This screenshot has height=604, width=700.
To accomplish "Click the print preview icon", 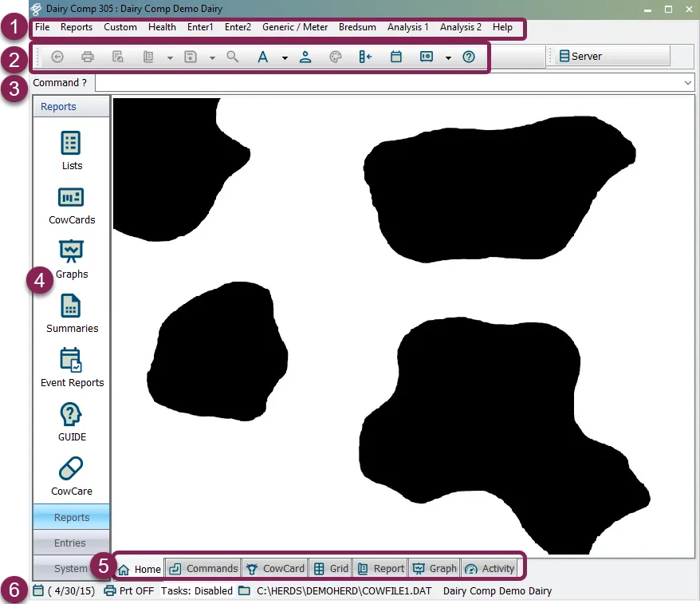I will pos(118,57).
